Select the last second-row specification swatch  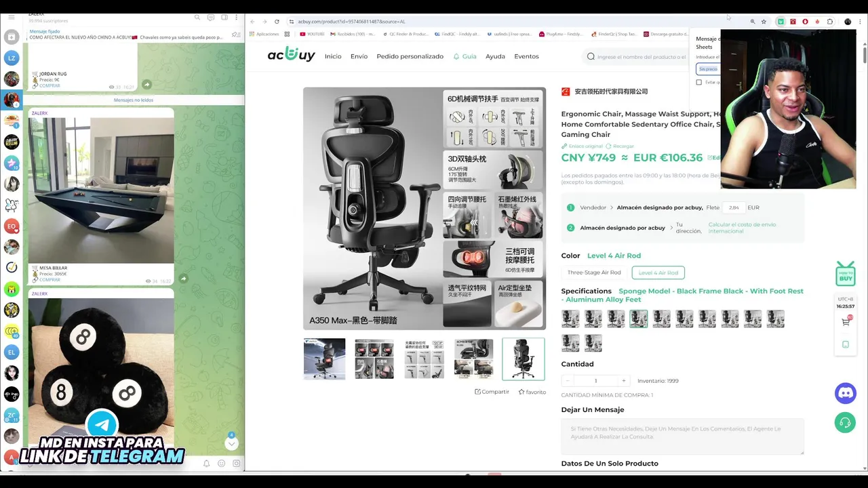593,343
